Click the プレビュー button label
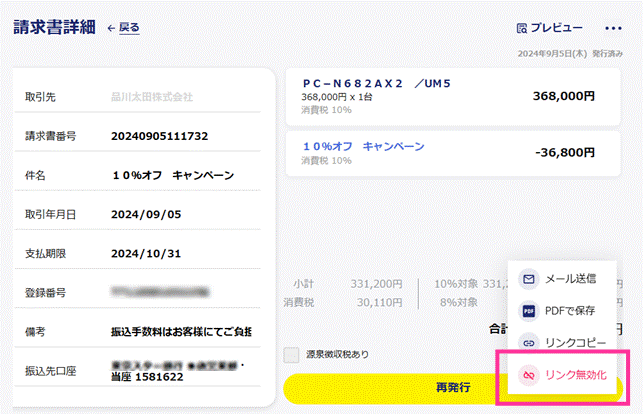Screen dimensions: 643x414 pyautogui.click(x=556, y=28)
